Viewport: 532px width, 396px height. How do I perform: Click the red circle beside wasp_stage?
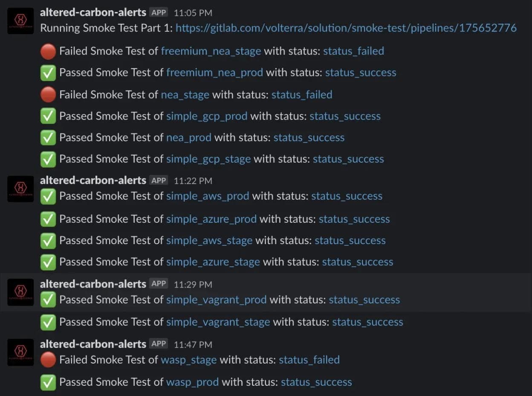coord(48,359)
